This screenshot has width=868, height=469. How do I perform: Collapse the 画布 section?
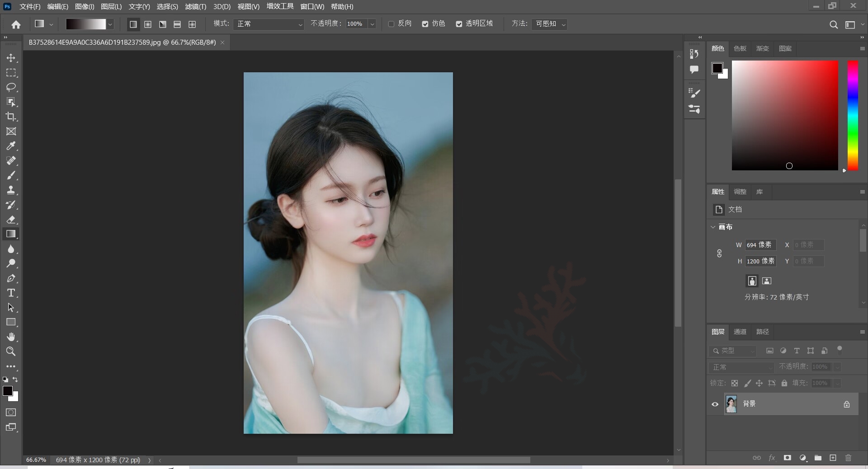tap(713, 227)
